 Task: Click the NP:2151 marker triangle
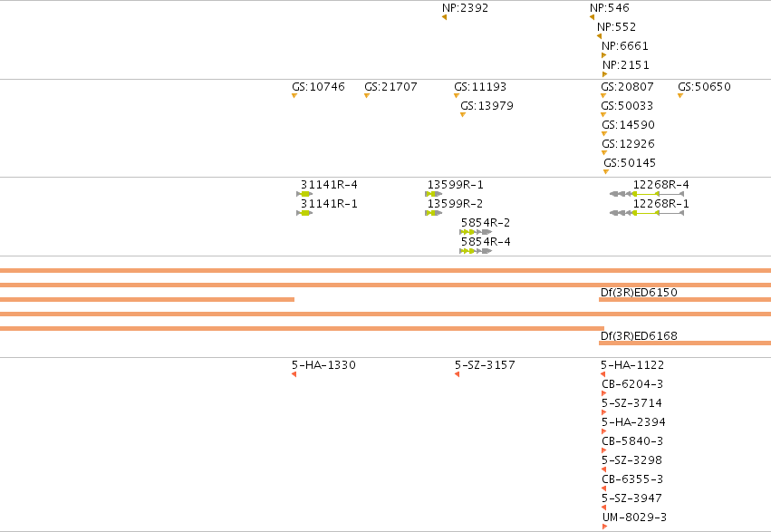point(605,74)
